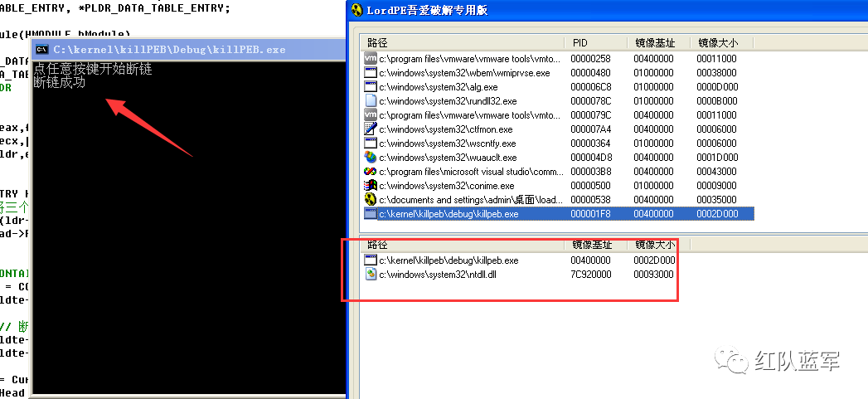868x399 pixels.
Task: Click the console line 断链成功
Action: (x=59, y=83)
